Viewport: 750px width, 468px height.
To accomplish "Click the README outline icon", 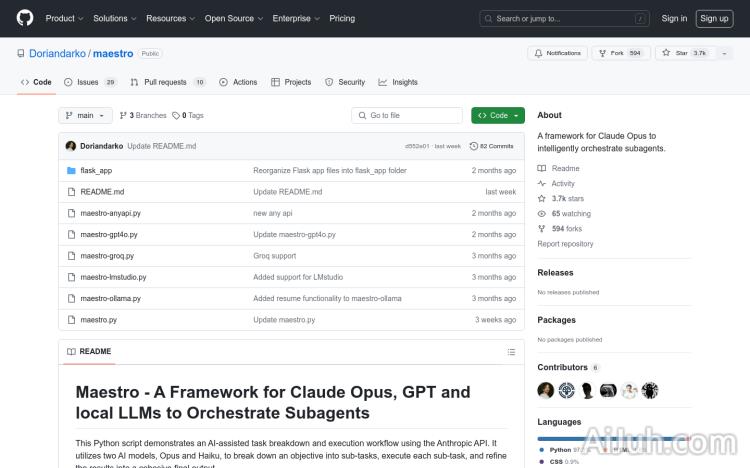I will [511, 352].
